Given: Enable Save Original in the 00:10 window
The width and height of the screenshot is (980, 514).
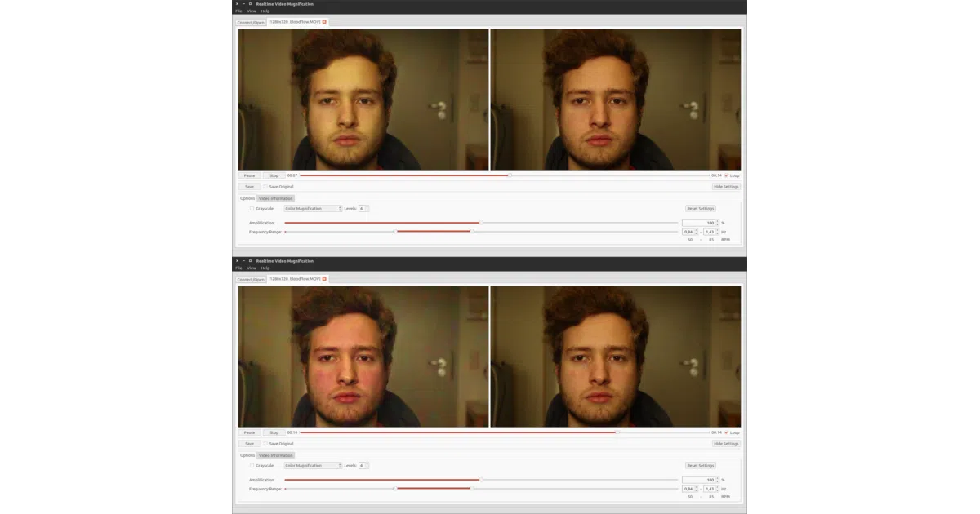Looking at the screenshot, I should [x=278, y=444].
